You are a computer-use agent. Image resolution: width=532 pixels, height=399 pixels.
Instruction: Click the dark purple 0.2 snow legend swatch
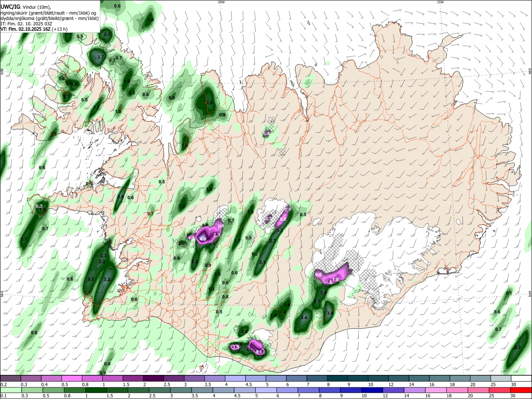(x=10, y=379)
